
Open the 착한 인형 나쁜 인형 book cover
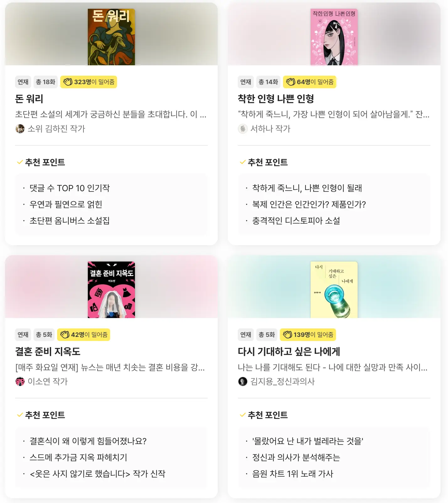pyautogui.click(x=334, y=37)
